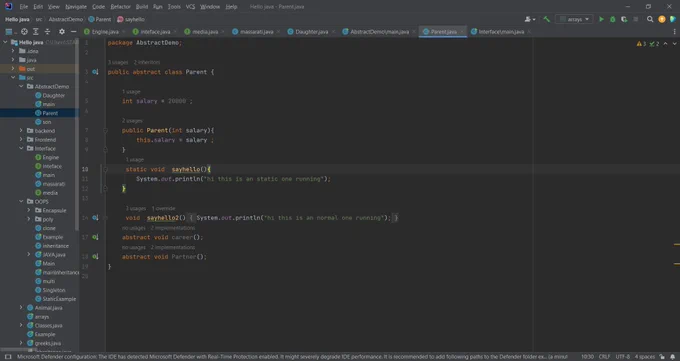Screen dimensions: 680x361
Task: Open project panel gear options
Action: 62,32
